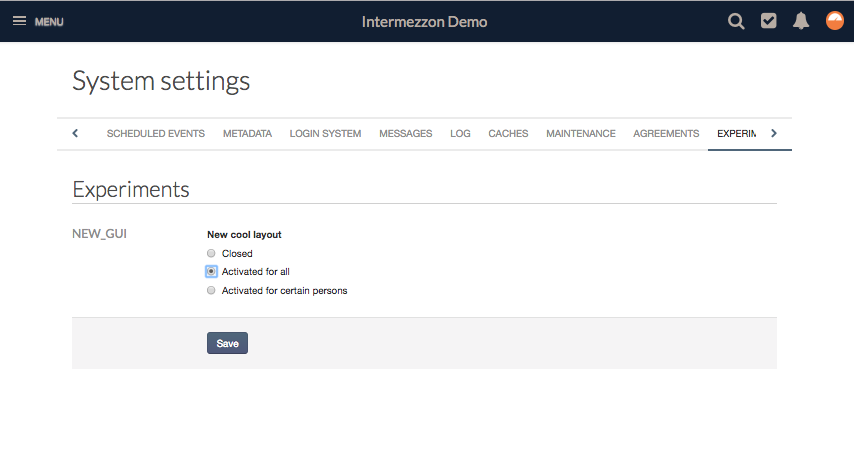View the Log tab
The image size is (854, 473).
pos(460,134)
